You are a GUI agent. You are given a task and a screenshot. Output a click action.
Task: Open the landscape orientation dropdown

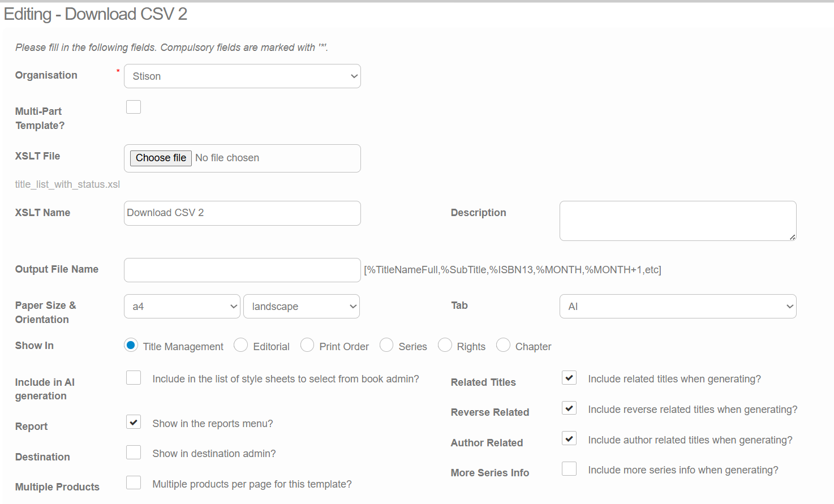pos(301,307)
